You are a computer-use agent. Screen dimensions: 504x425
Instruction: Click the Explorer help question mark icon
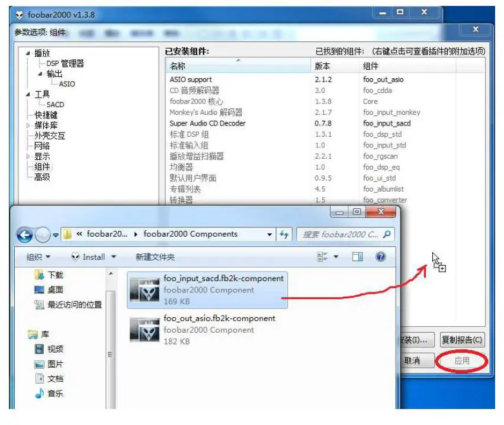[x=381, y=256]
